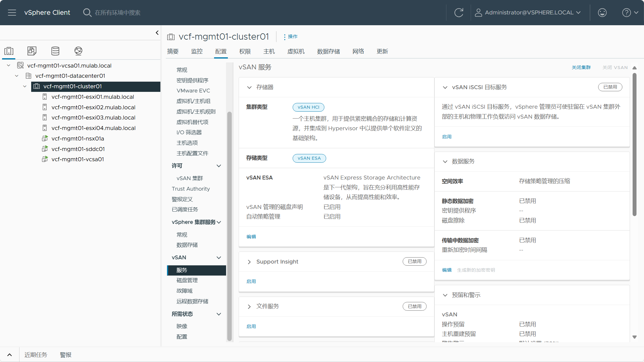The image size is (644, 362).
Task: Select host vcf-mgmt01-esxi03.mulab.local
Action: [x=93, y=117]
